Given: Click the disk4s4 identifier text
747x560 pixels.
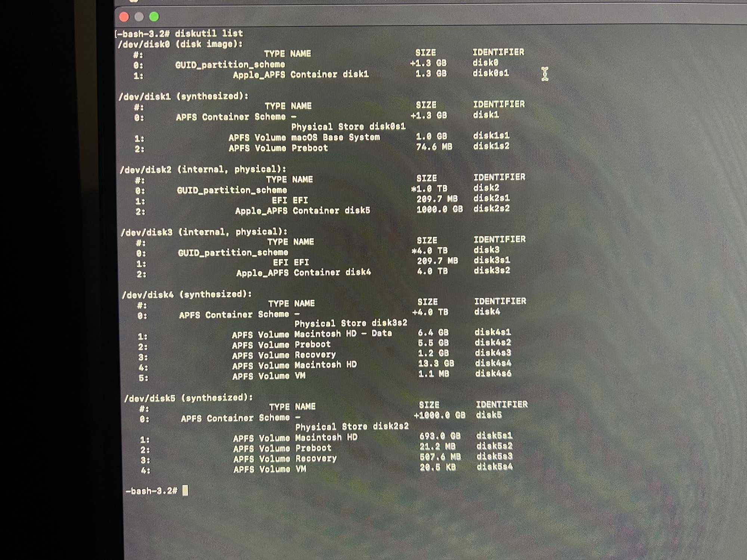Looking at the screenshot, I should pos(493,363).
